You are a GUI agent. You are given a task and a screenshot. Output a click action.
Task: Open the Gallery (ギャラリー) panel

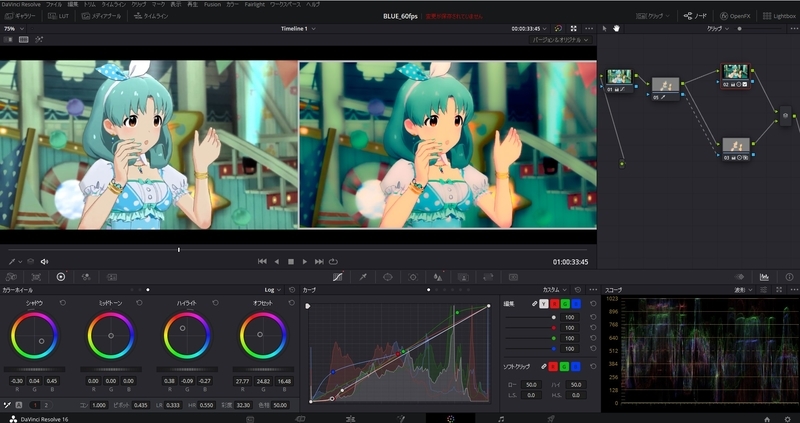tap(20, 16)
